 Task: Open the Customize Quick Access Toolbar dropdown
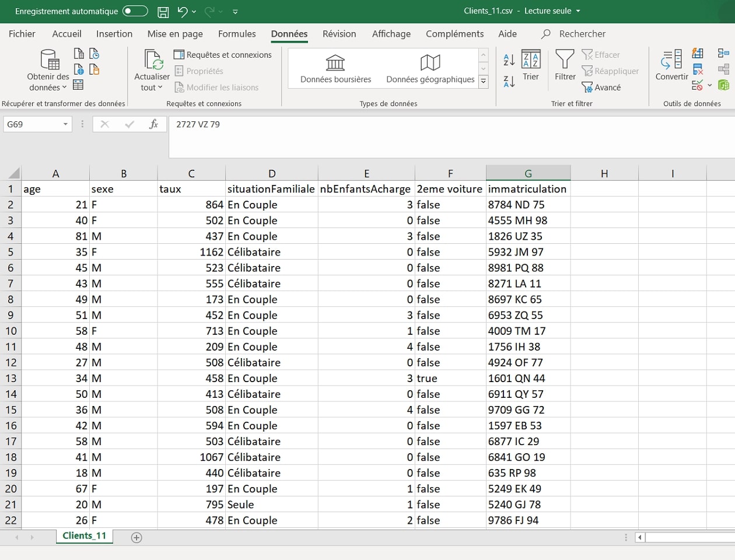click(235, 12)
